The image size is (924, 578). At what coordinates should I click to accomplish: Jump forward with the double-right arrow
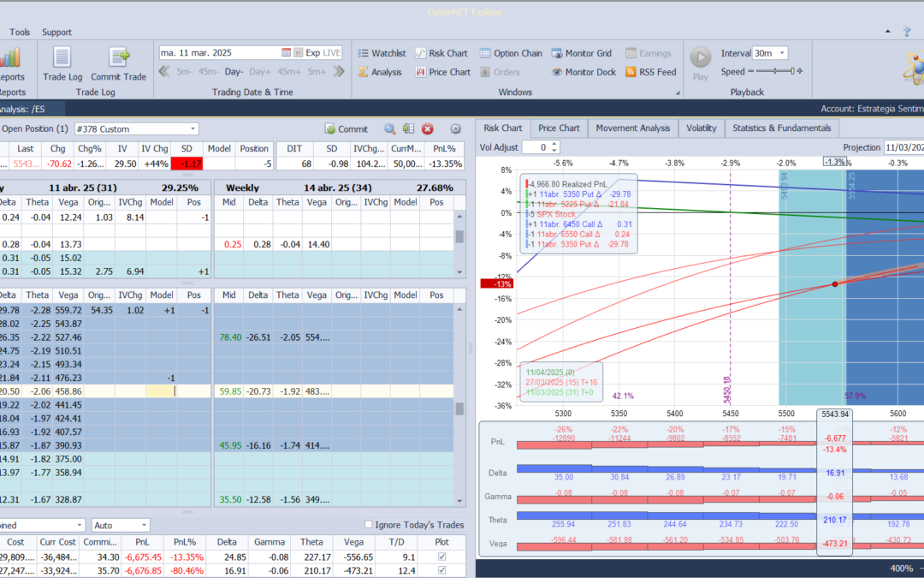pos(338,71)
